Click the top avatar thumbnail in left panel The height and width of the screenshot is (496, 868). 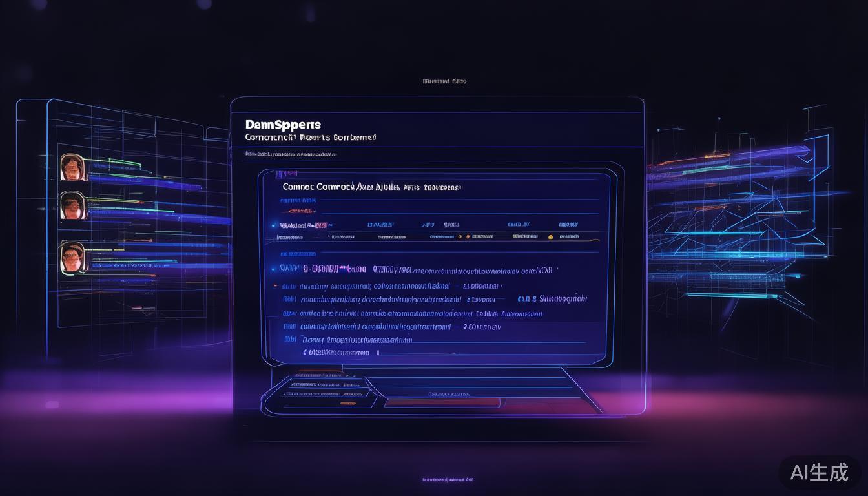(x=72, y=167)
